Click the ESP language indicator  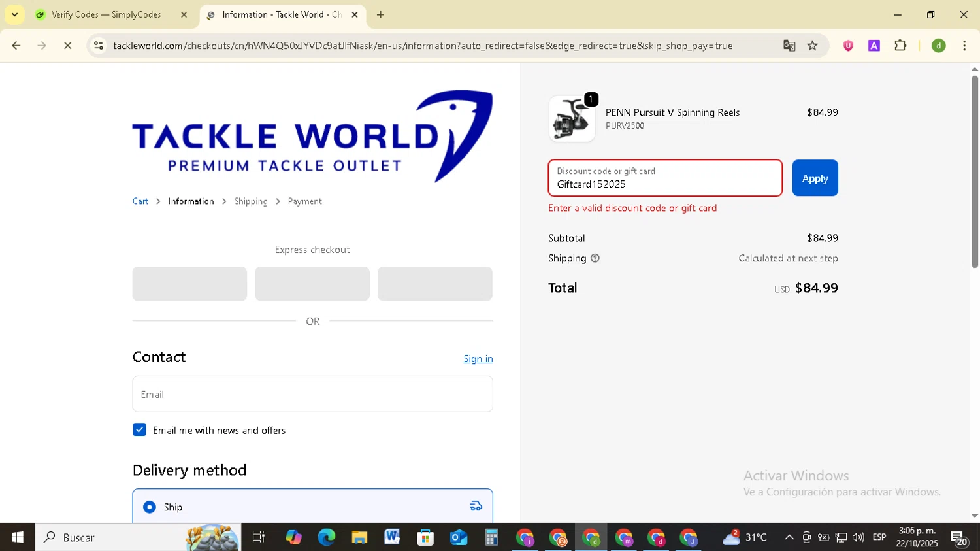879,537
